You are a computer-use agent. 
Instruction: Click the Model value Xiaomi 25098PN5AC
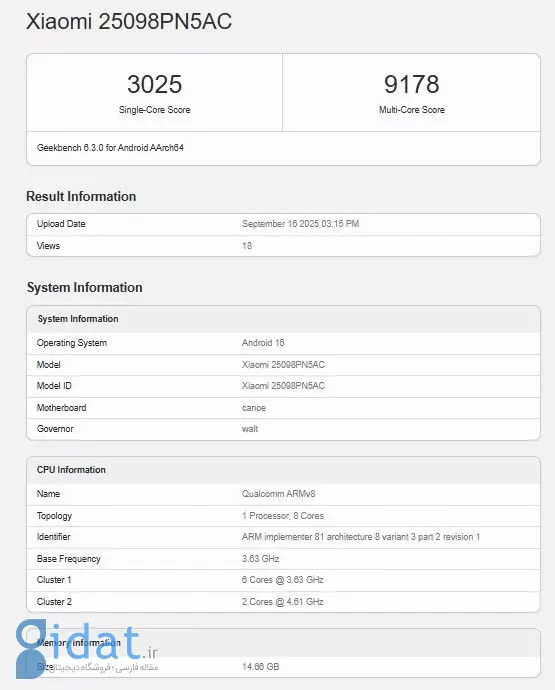(283, 365)
